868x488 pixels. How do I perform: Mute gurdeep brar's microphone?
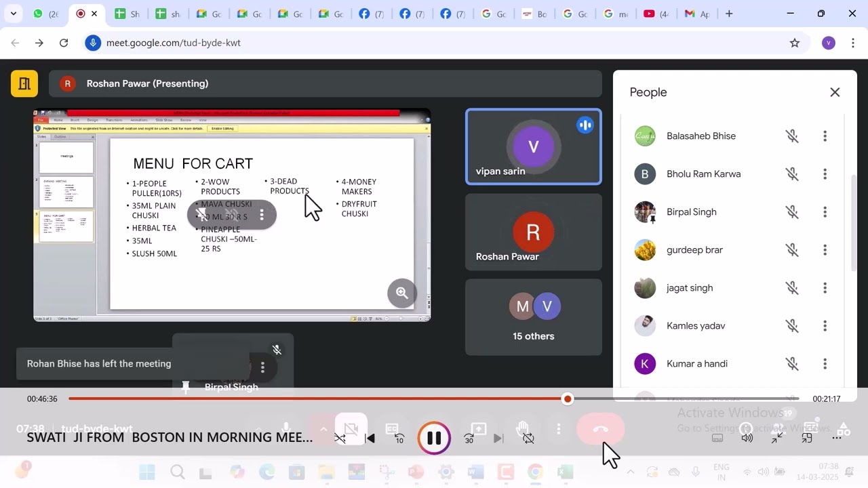point(791,250)
